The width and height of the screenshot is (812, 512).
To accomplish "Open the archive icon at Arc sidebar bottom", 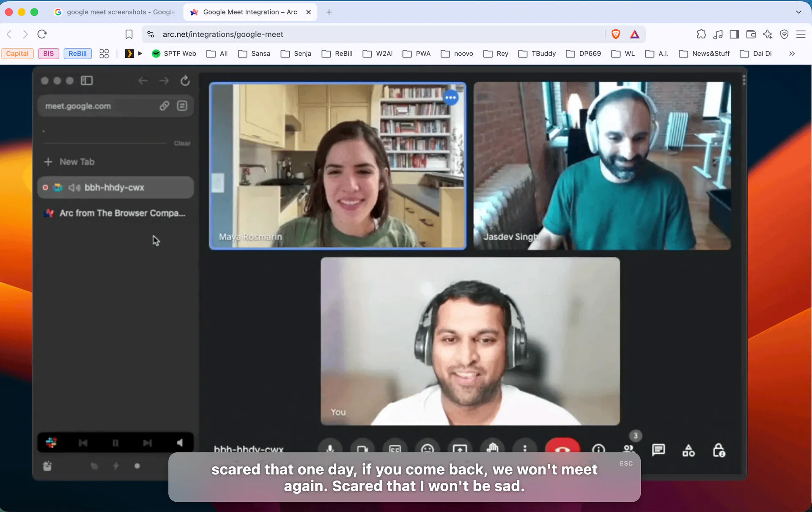I will [47, 466].
